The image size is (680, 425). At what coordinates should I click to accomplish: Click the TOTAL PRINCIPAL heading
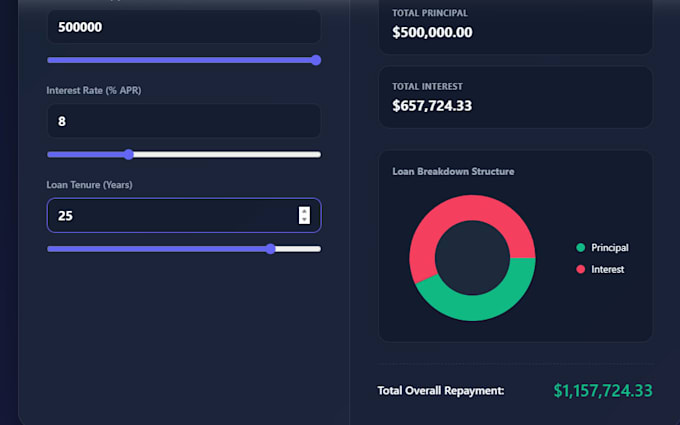click(x=430, y=13)
